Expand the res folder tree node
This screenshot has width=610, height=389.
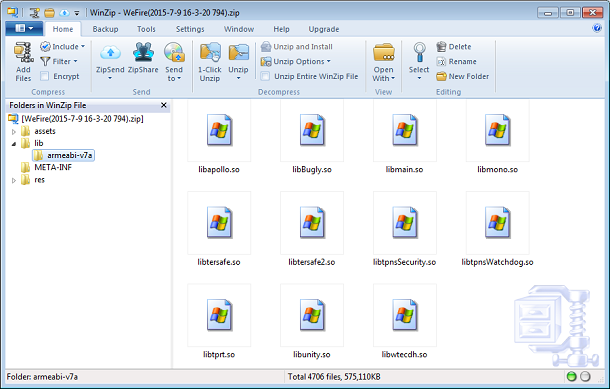14,180
